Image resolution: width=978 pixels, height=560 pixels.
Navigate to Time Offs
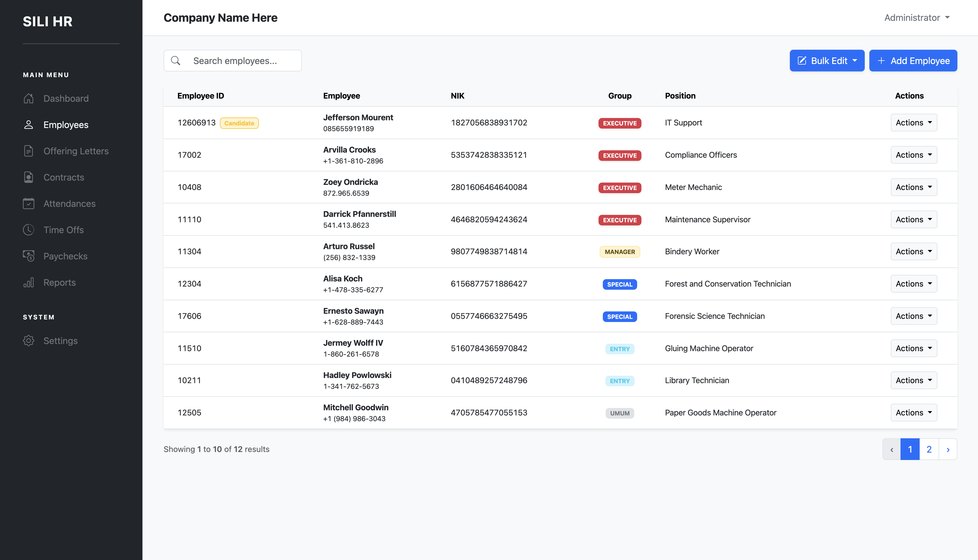[x=63, y=230]
